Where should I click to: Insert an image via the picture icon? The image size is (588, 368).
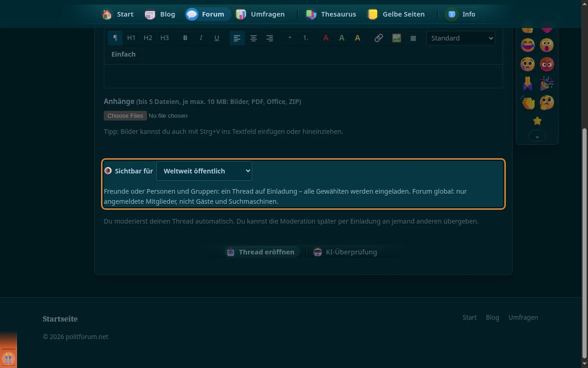click(x=396, y=38)
